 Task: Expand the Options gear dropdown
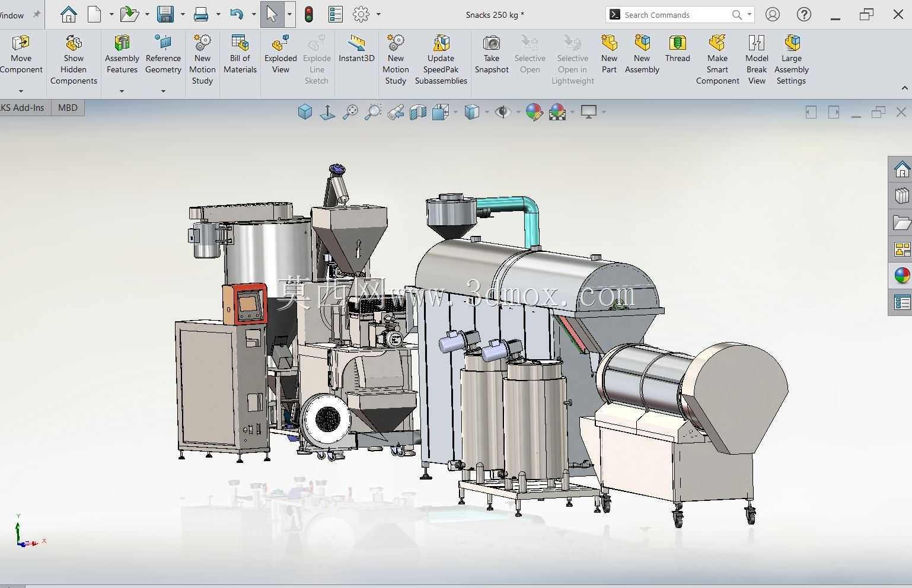(378, 14)
